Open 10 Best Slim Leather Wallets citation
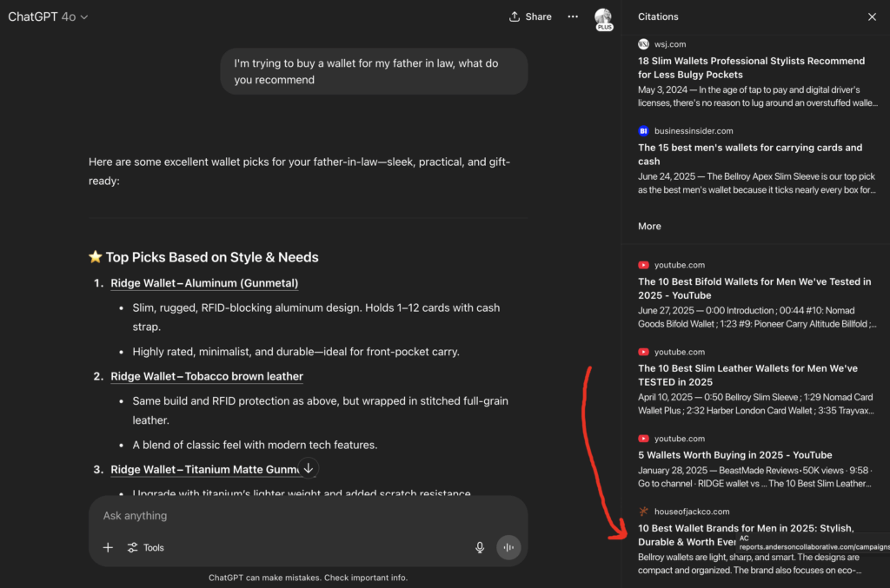Screen dimensions: 890x588 [747, 375]
